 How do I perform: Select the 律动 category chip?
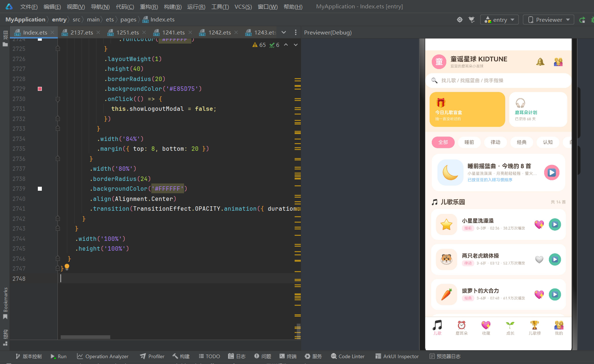pos(495,142)
